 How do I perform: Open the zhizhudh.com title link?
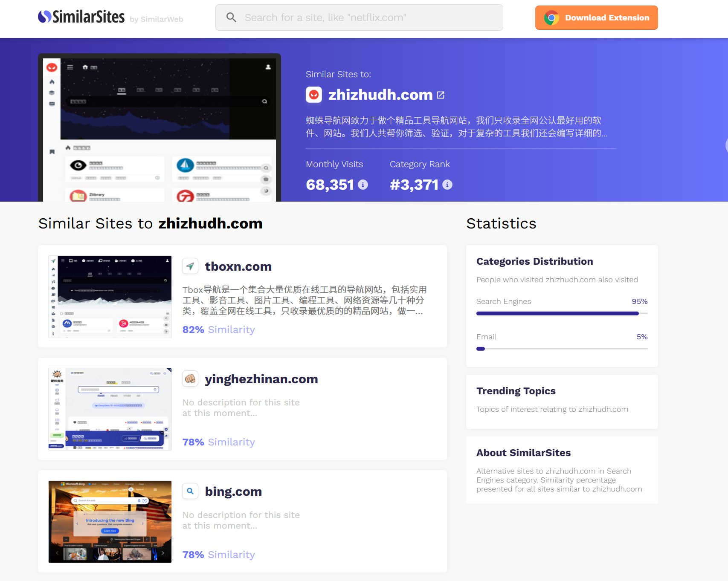(380, 95)
